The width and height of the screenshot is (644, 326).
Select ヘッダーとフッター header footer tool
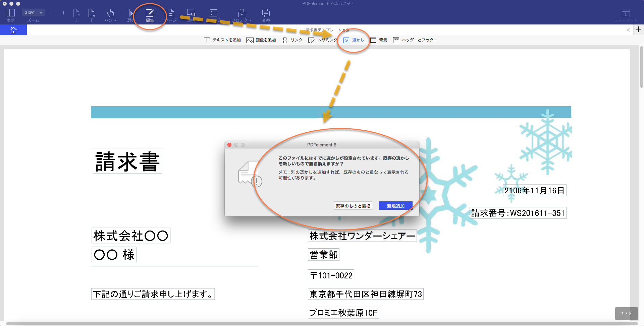coord(415,40)
